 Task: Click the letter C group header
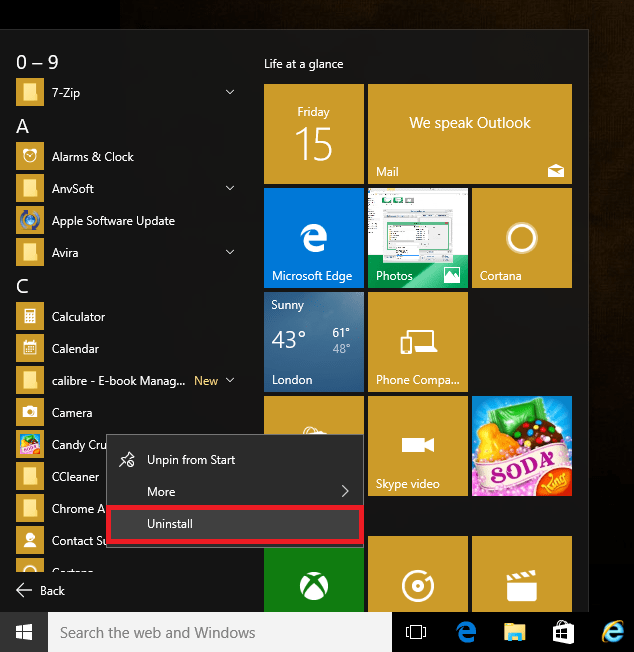tap(22, 286)
